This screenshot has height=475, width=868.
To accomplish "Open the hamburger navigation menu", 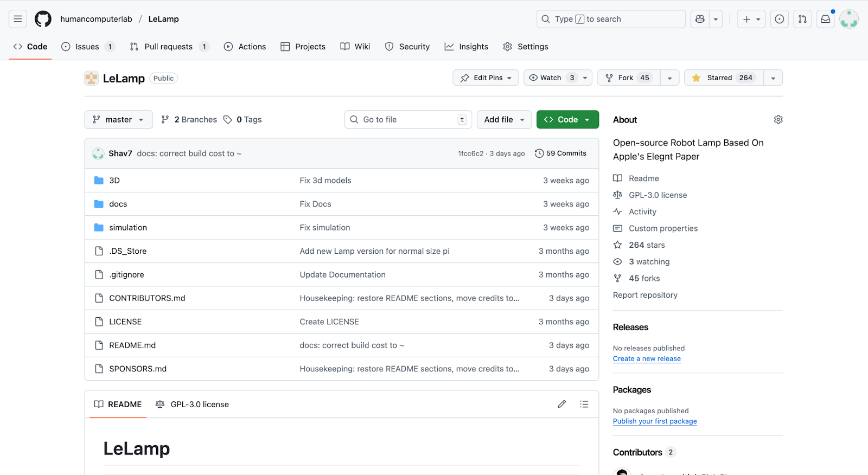I will (x=18, y=19).
